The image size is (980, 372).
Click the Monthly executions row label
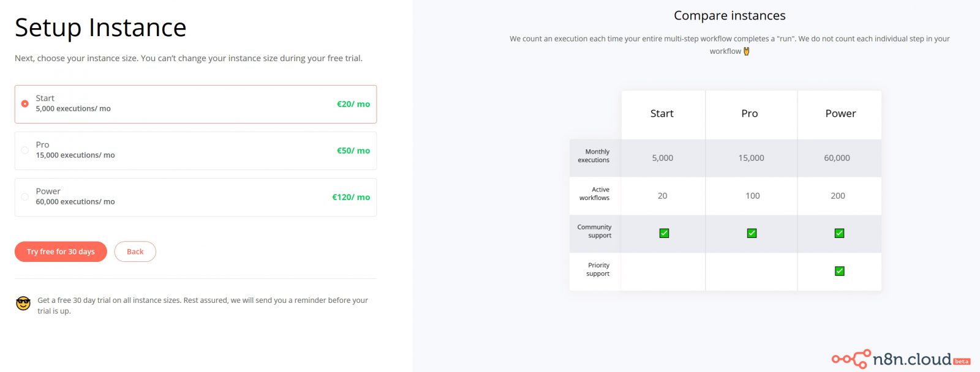594,156
